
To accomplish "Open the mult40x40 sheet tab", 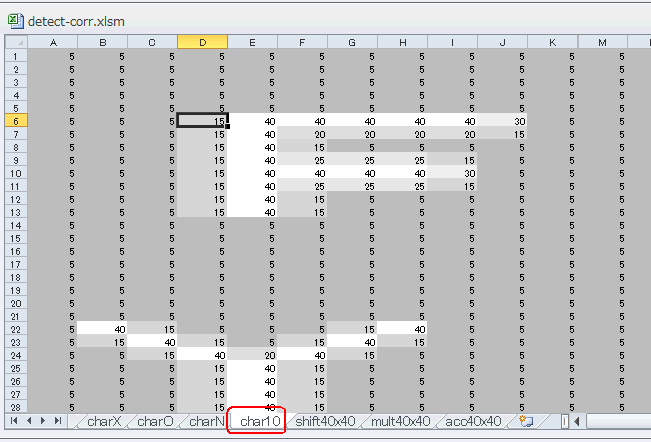I will pos(400,421).
